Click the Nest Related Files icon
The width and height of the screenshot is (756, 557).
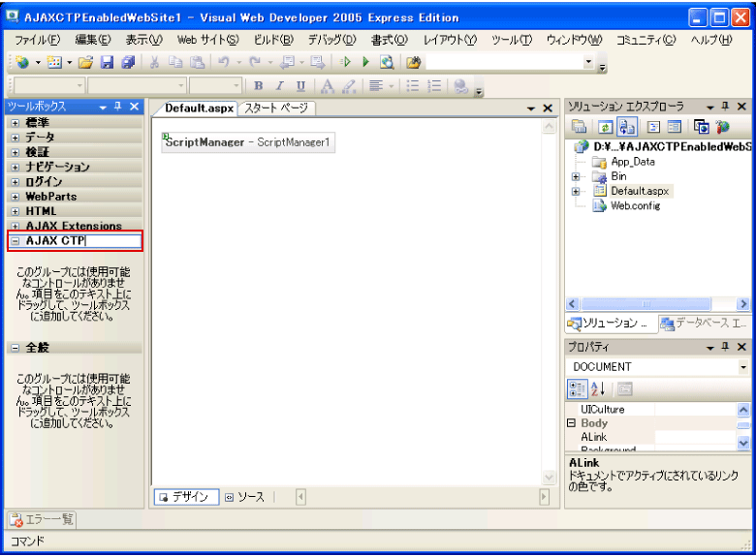pyautogui.click(x=627, y=127)
